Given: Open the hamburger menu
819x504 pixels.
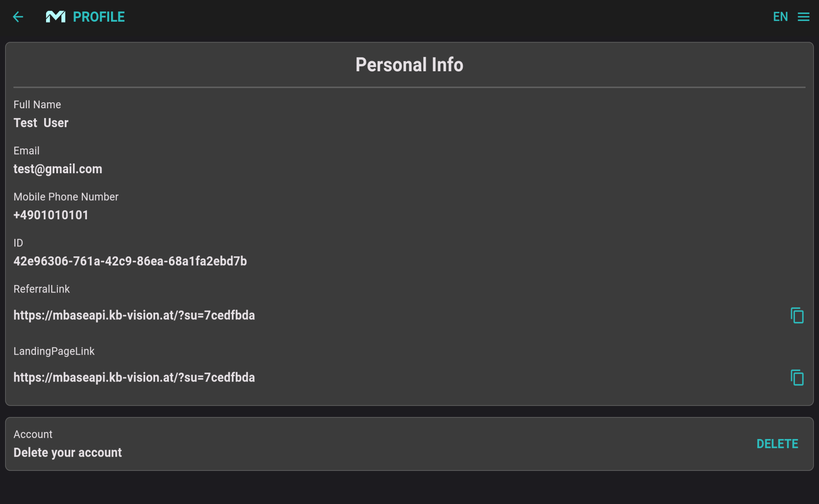Looking at the screenshot, I should tap(804, 17).
